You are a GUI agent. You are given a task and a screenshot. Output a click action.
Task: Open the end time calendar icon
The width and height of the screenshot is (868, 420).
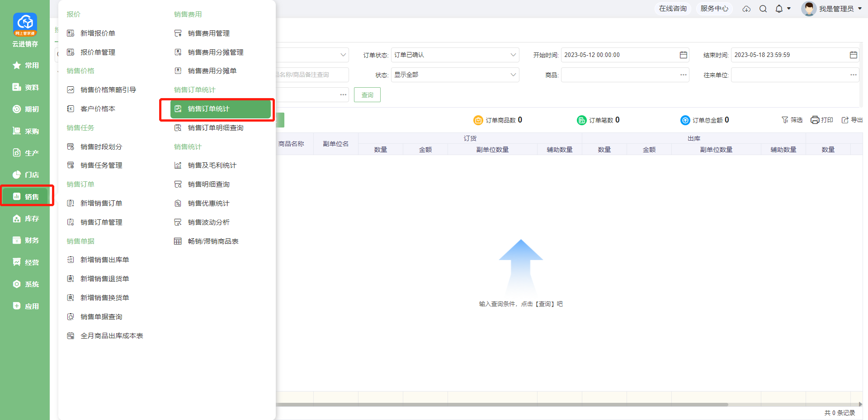tap(853, 55)
